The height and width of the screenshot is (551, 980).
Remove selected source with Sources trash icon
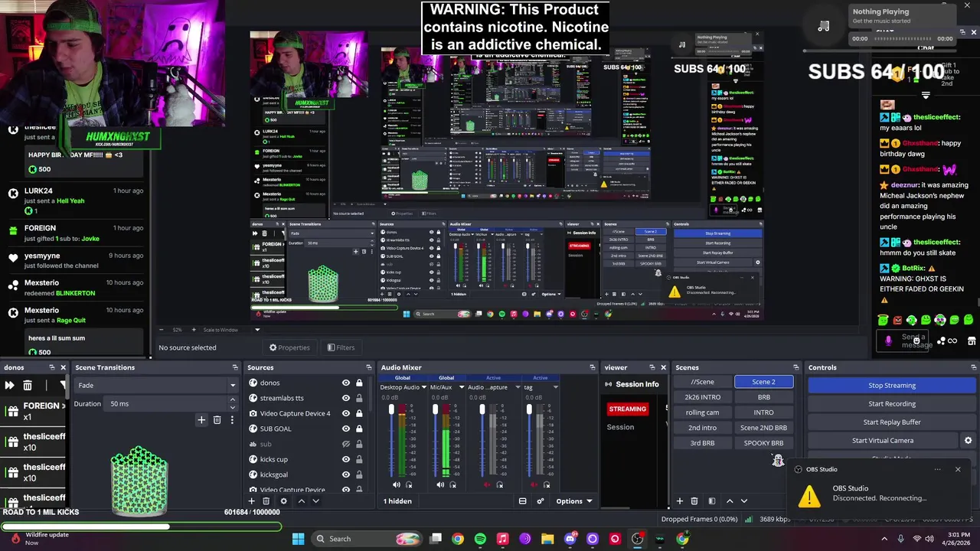click(266, 501)
